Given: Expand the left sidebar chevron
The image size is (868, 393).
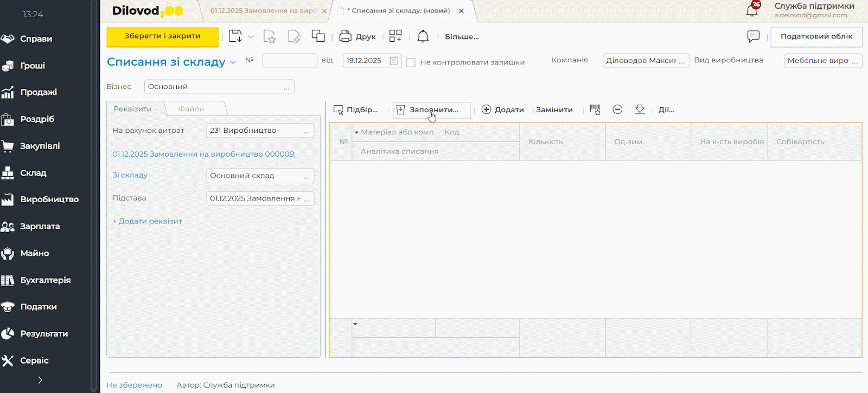Looking at the screenshot, I should [40, 380].
